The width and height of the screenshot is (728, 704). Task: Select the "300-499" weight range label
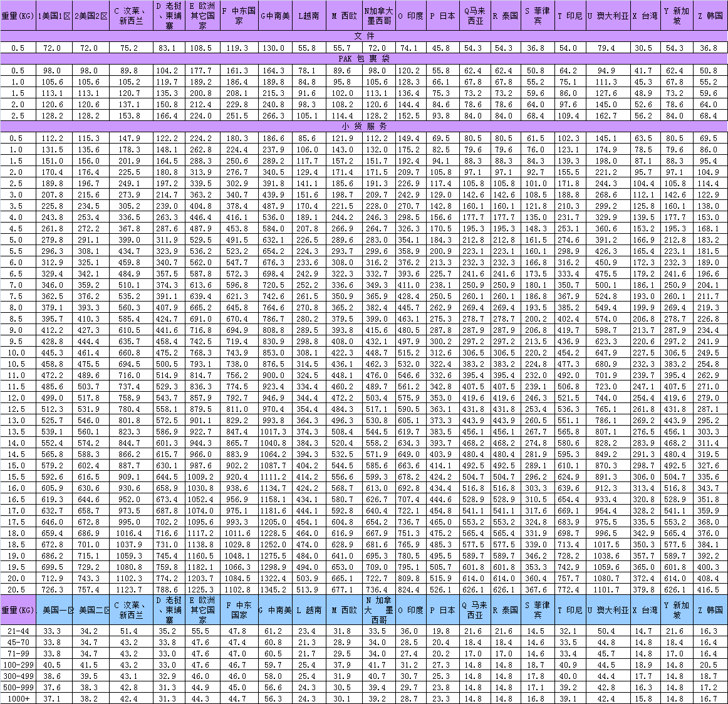pos(18,676)
